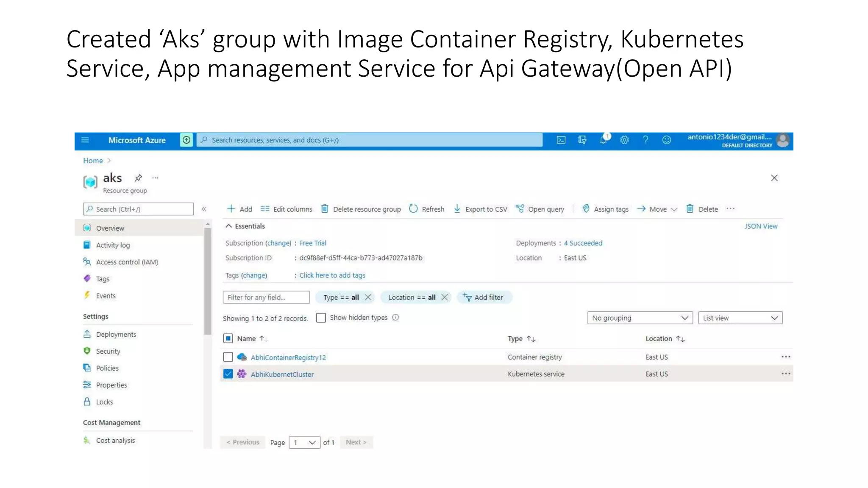The width and height of the screenshot is (868, 488).
Task: Open row menu for AbhiKubernetCluster
Action: pyautogui.click(x=786, y=374)
